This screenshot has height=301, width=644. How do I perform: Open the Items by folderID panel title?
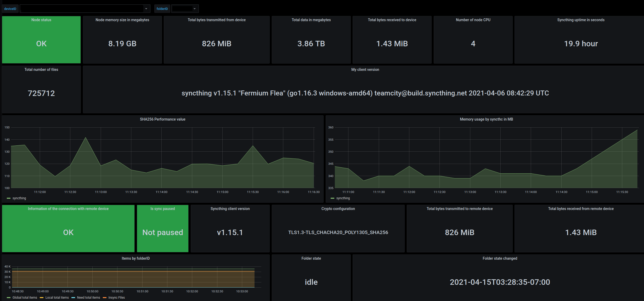135,258
